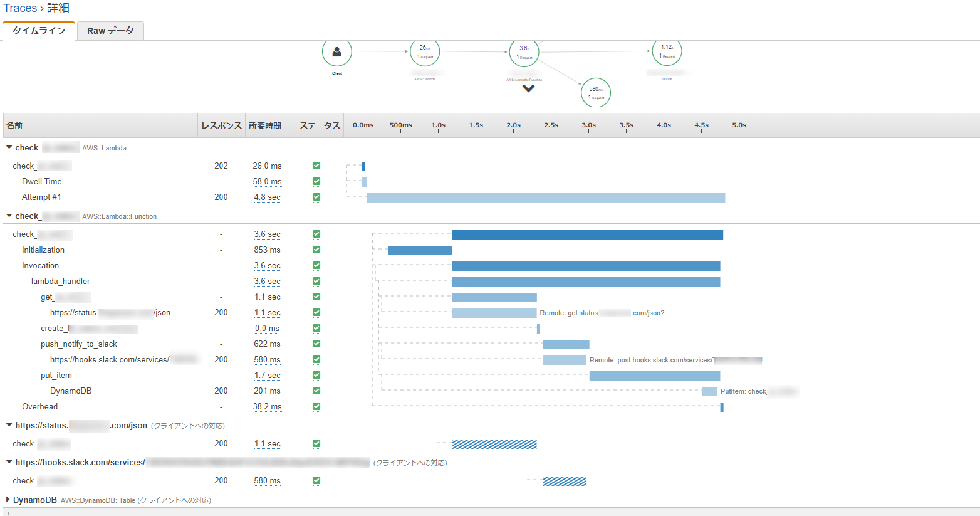Collapse the AWS::Lambda::Function segment group
The image size is (980, 516).
(9, 216)
